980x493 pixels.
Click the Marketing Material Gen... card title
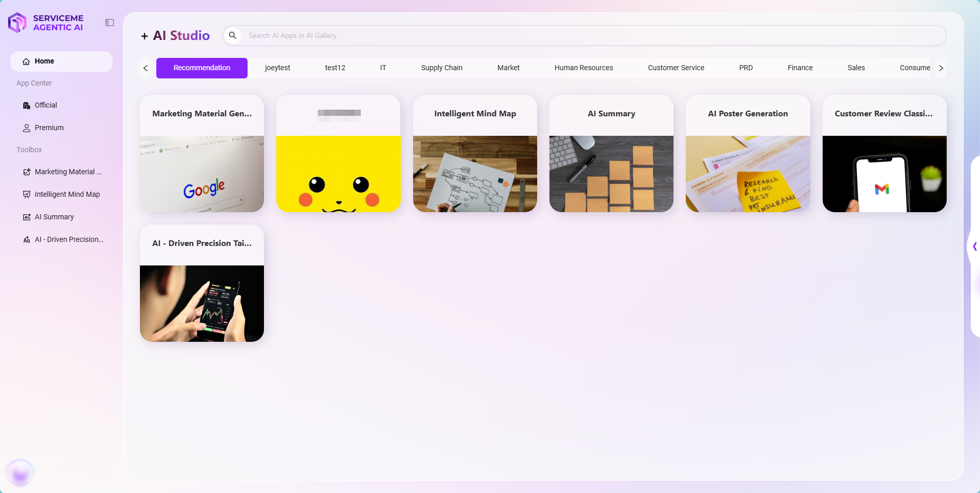[202, 114]
